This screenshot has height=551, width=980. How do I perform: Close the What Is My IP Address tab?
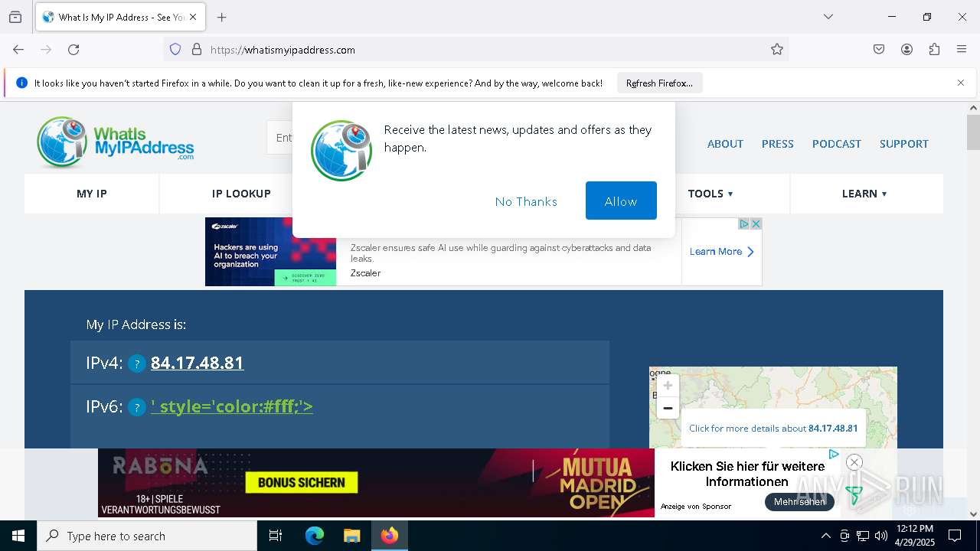[x=193, y=17]
